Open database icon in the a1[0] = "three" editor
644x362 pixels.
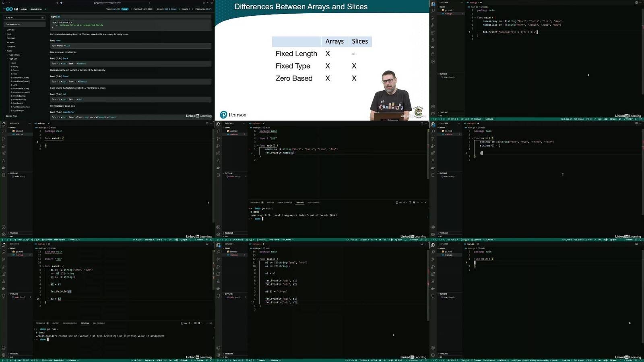218,296
